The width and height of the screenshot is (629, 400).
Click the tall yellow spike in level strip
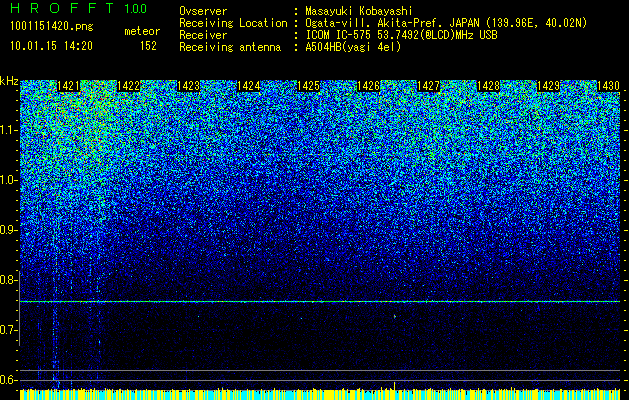[394, 386]
